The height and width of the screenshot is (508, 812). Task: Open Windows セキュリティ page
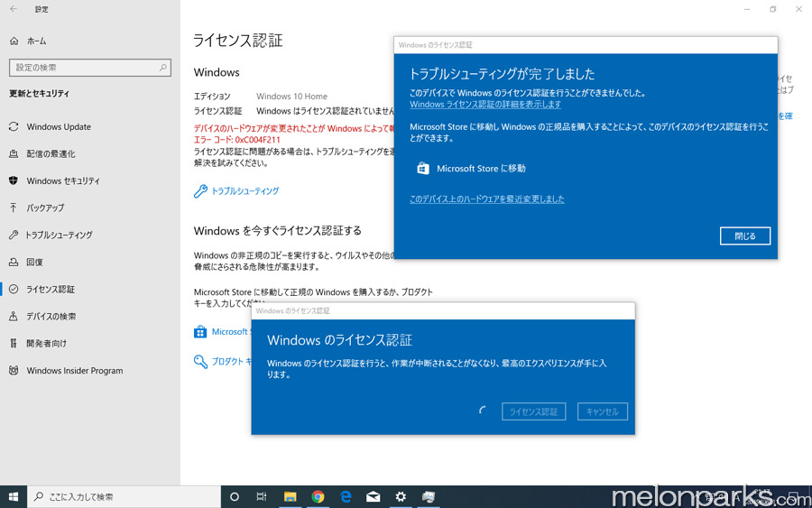pos(63,180)
